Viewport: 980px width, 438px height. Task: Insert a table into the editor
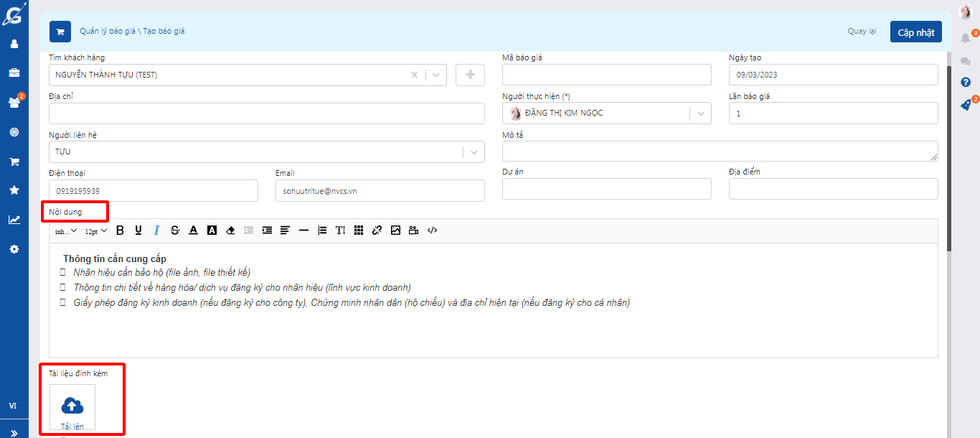pyautogui.click(x=359, y=230)
